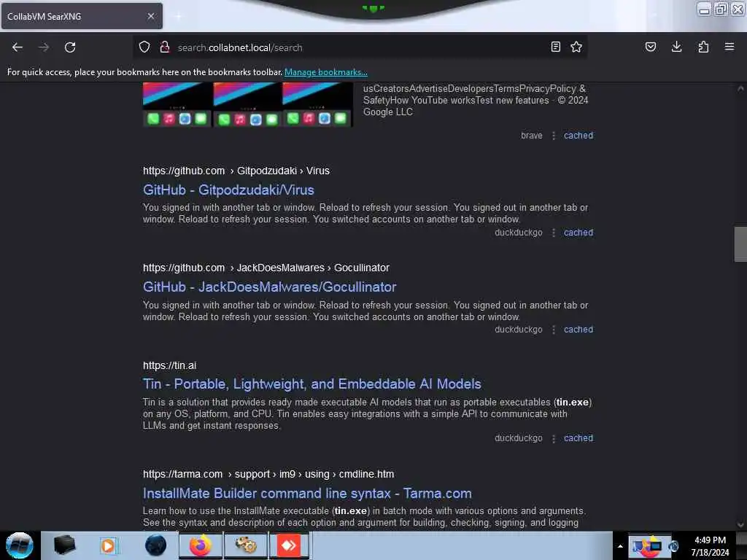Image resolution: width=747 pixels, height=560 pixels.
Task: Open options dots for tin.ai result
Action: 553,438
